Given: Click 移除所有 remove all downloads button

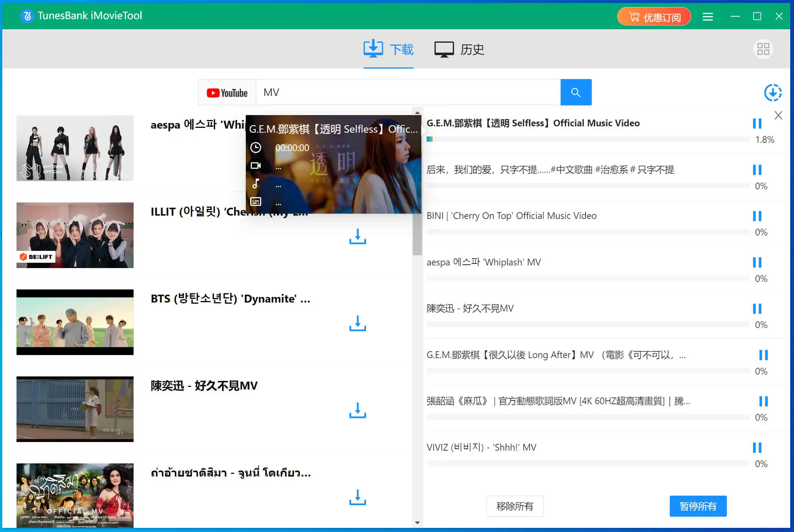Looking at the screenshot, I should tap(515, 505).
